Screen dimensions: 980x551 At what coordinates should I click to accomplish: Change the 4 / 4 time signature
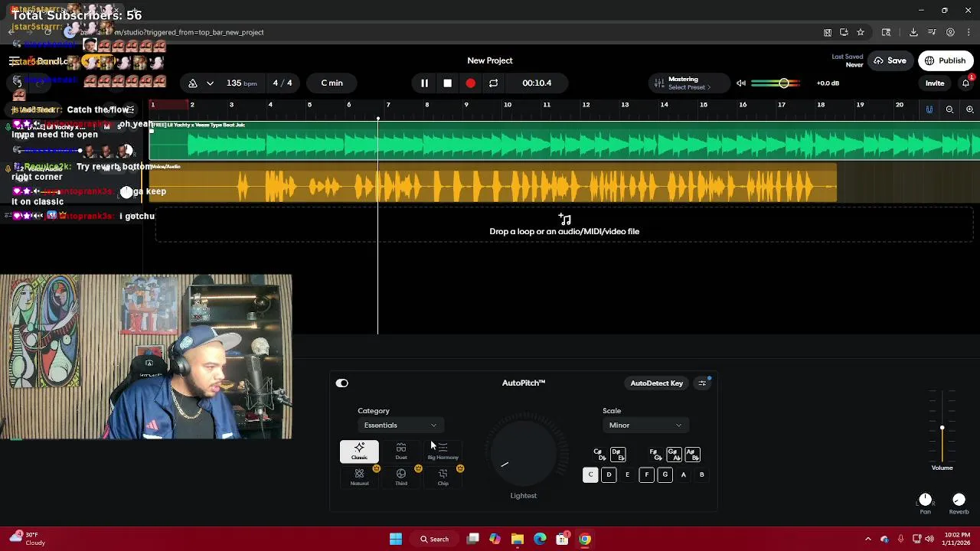click(283, 83)
